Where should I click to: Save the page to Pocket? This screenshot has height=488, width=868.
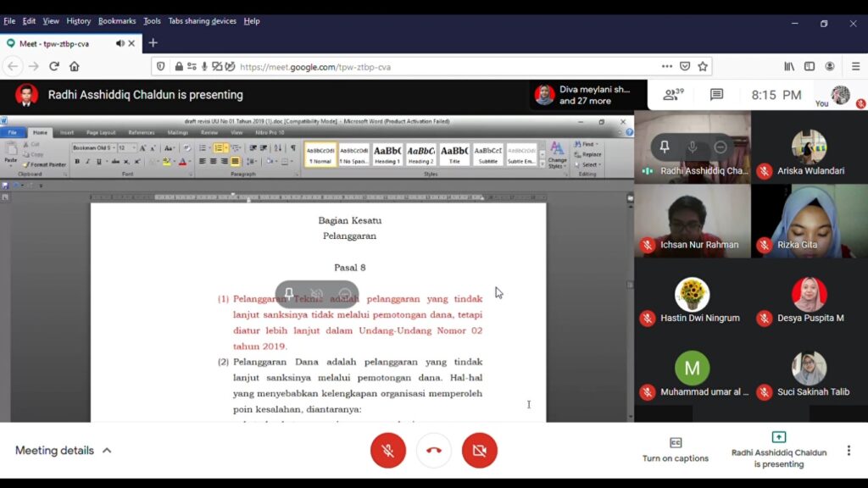[x=685, y=66]
